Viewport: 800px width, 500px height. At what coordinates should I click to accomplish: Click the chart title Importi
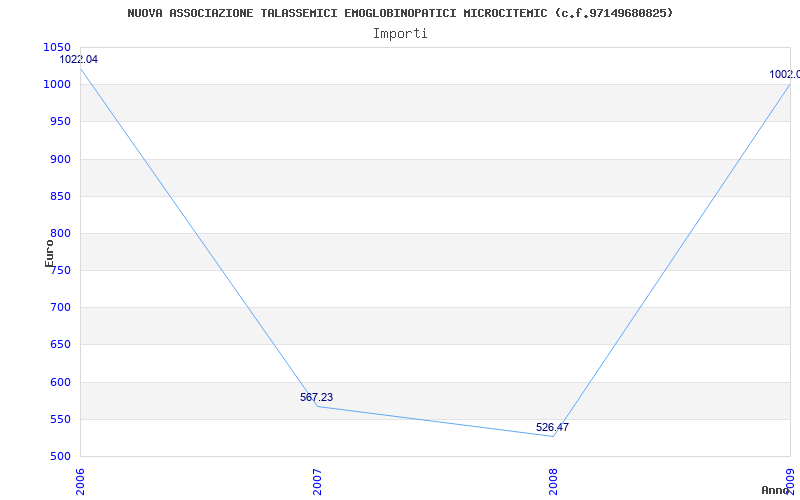400,34
